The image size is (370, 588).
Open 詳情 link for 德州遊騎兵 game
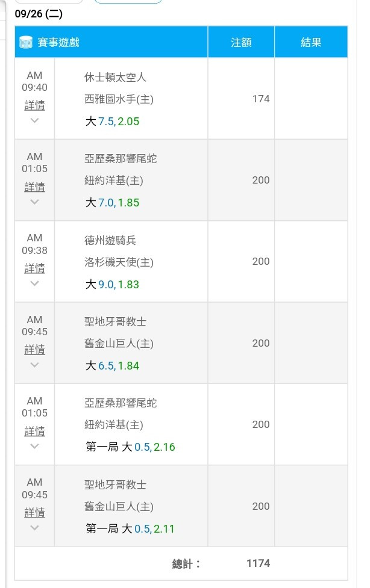pyautogui.click(x=34, y=268)
